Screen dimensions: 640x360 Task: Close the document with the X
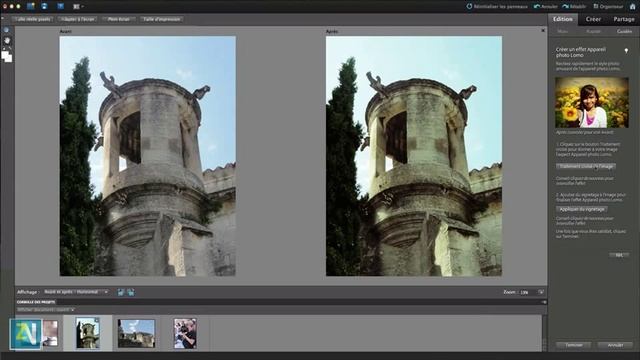(543, 31)
